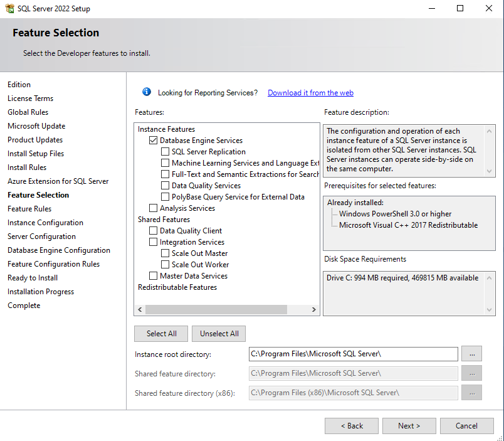Image resolution: width=504 pixels, height=441 pixels.
Task: Maximize the SQL Server Setup window
Action: tap(460, 8)
